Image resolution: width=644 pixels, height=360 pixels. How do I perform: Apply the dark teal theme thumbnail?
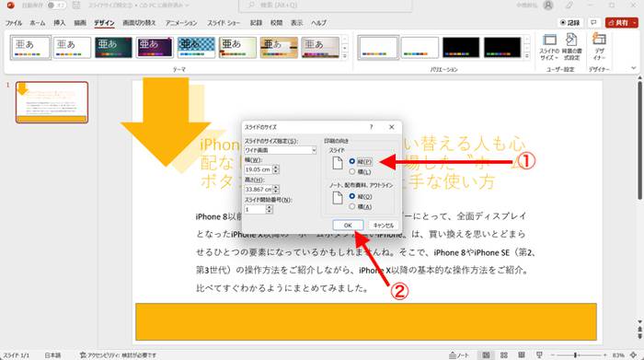pos(114,47)
